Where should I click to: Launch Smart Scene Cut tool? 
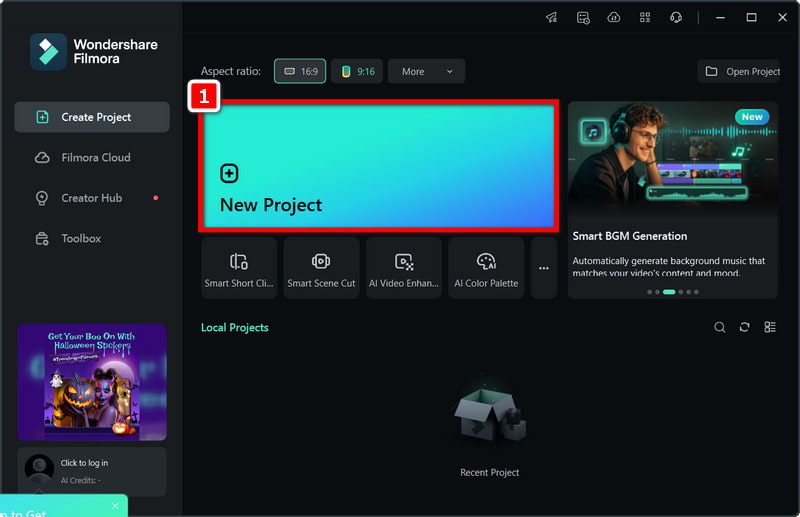coord(321,268)
